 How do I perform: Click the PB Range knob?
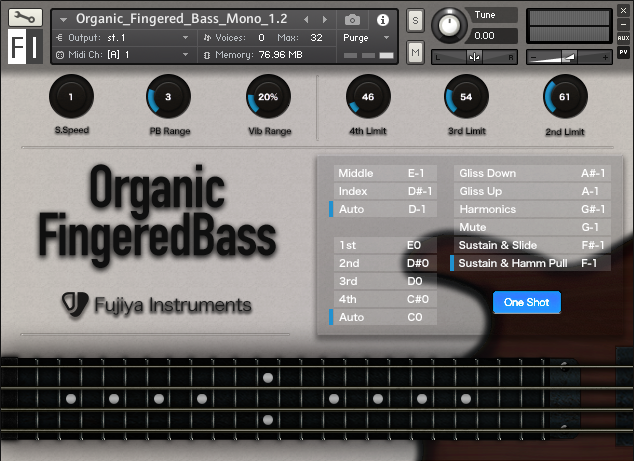[168, 97]
